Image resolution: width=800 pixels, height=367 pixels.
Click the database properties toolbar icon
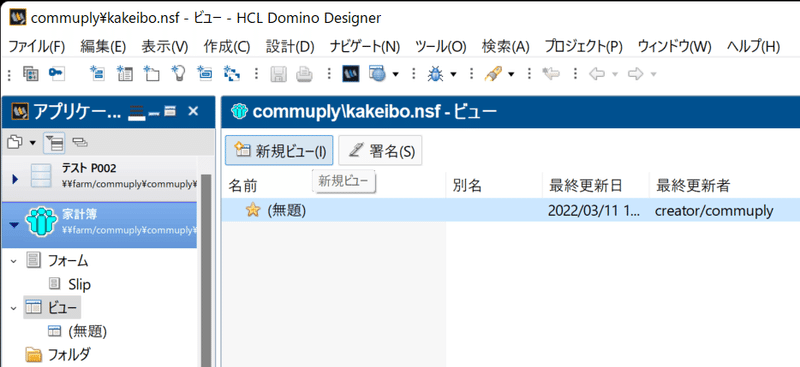click(31, 74)
